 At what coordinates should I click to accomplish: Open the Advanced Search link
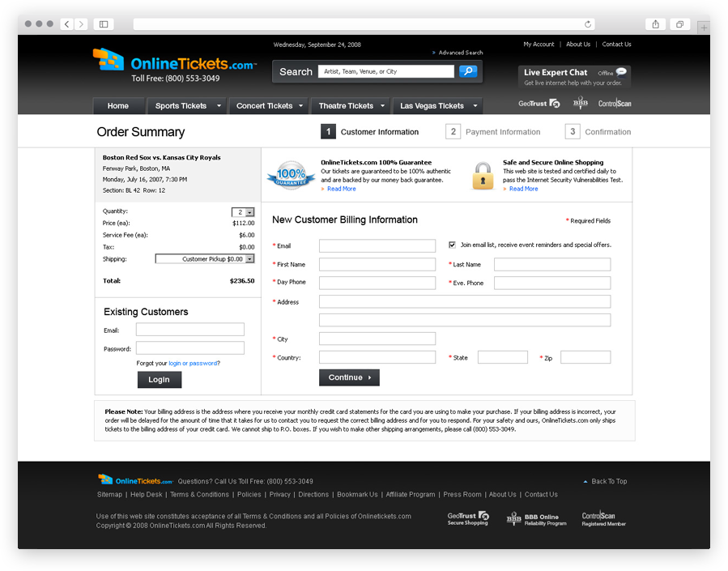pyautogui.click(x=461, y=53)
